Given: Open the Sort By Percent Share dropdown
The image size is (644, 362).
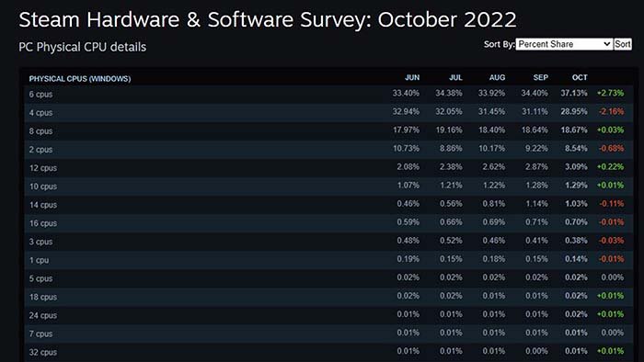Looking at the screenshot, I should click(564, 44).
